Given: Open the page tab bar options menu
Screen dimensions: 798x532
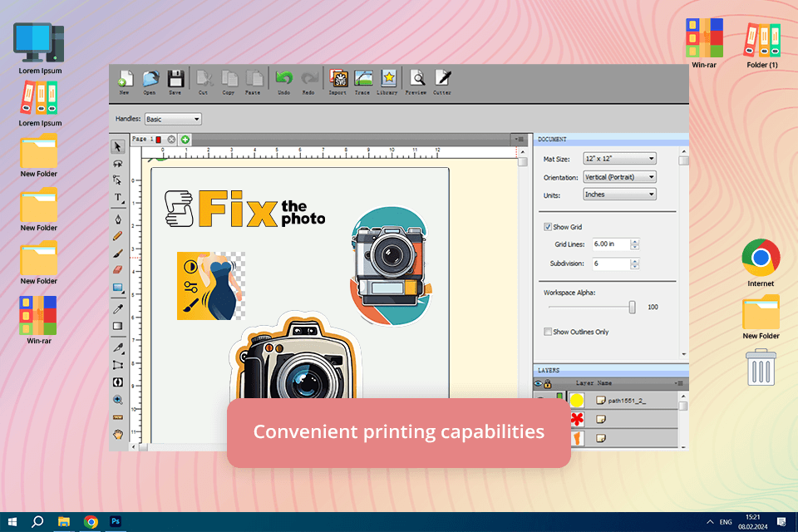Looking at the screenshot, I should [519, 139].
